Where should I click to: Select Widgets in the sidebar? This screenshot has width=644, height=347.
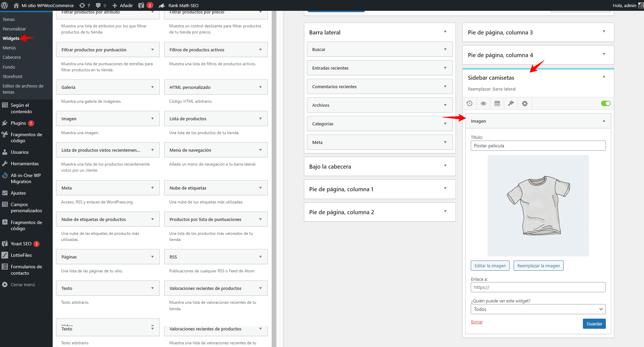[x=11, y=38]
